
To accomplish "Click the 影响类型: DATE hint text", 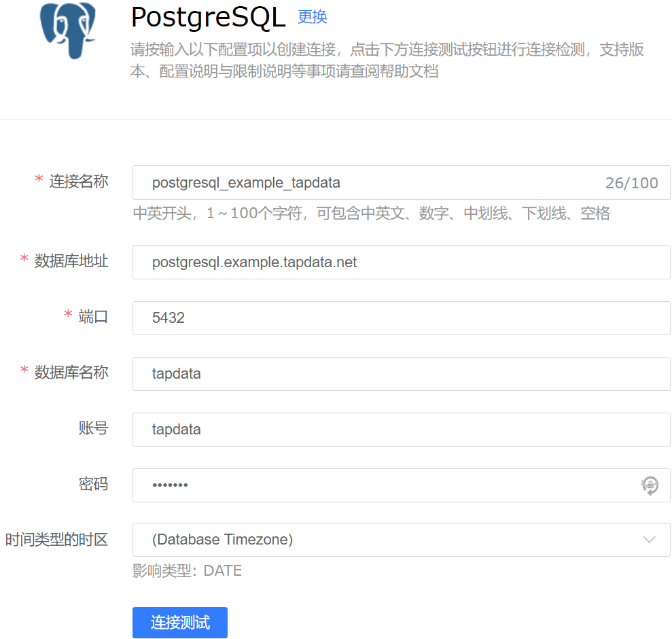I will pyautogui.click(x=187, y=570).
